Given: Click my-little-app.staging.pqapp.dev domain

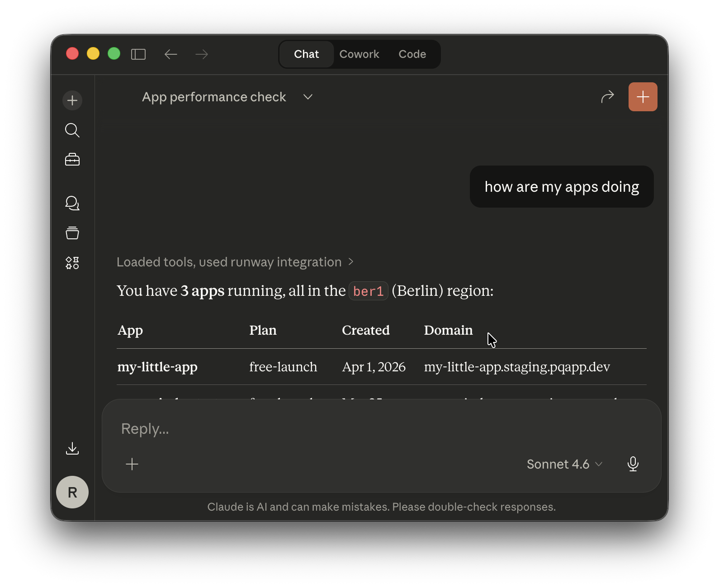Looking at the screenshot, I should pyautogui.click(x=517, y=366).
